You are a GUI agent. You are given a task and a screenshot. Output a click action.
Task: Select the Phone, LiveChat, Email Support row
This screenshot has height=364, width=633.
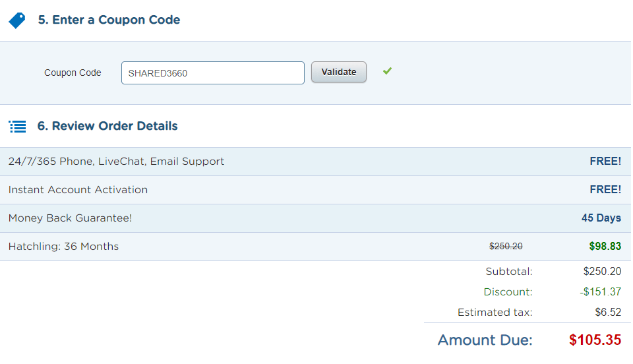(x=116, y=162)
